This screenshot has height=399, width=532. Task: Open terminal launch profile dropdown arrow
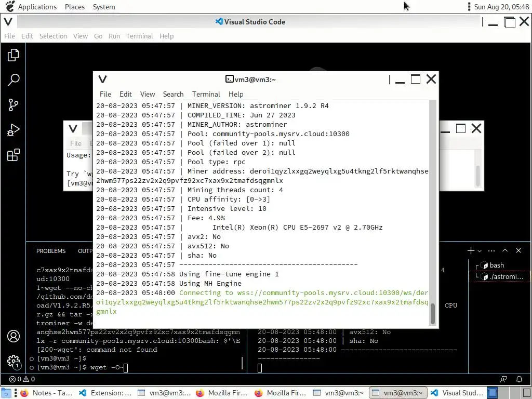[480, 251]
